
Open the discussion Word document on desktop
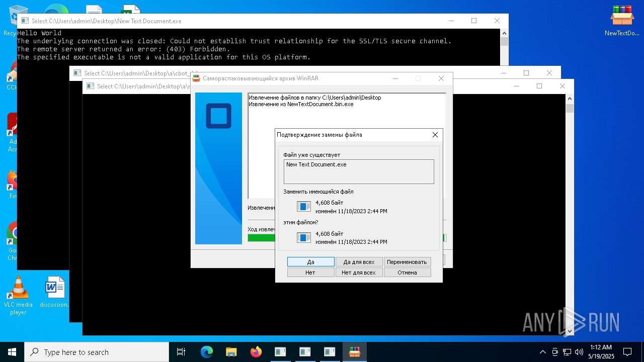click(55, 292)
